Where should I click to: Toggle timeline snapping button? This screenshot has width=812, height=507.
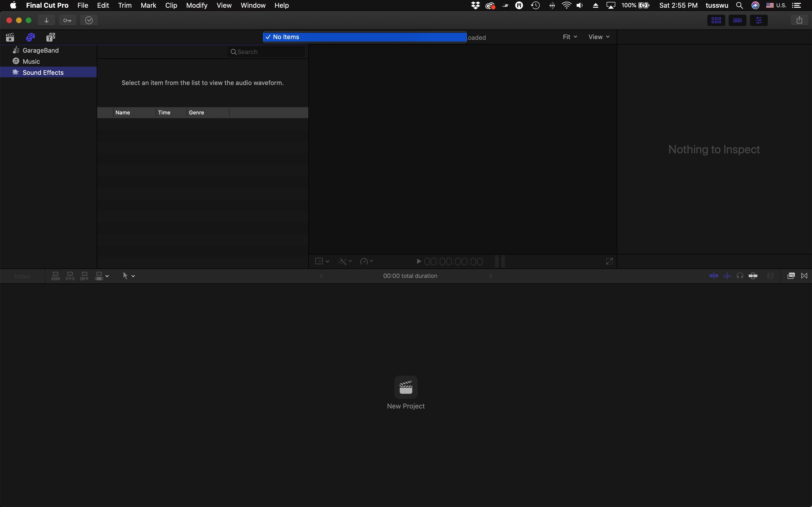(753, 276)
